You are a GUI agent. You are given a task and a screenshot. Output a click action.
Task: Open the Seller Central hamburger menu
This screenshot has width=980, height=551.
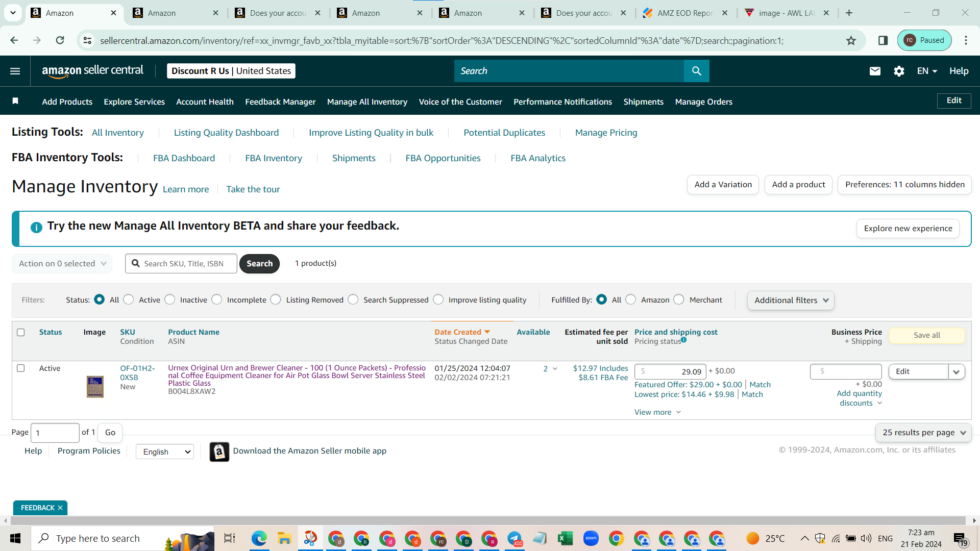tap(15, 71)
